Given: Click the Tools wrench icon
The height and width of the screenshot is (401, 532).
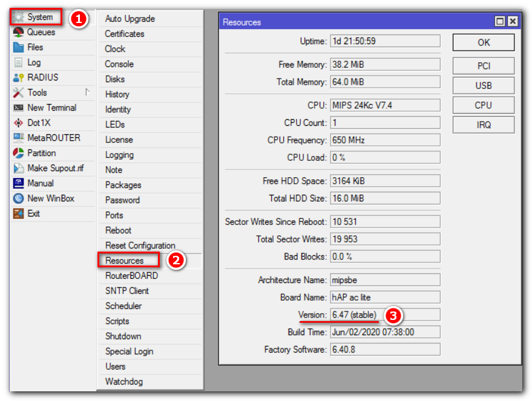Looking at the screenshot, I should [x=18, y=93].
